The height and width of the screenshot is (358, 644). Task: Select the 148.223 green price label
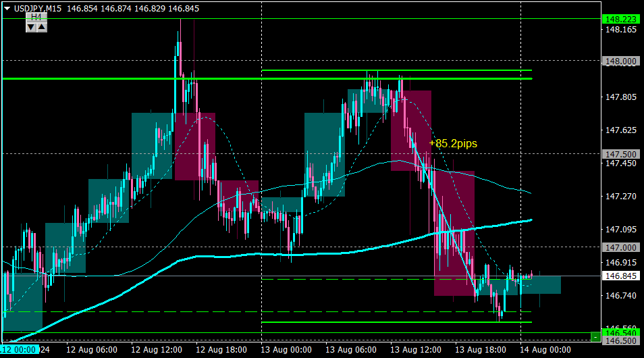[620, 19]
